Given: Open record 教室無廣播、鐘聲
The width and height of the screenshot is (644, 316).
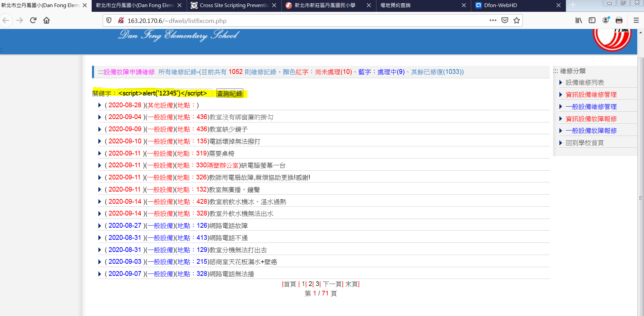Looking at the screenshot, I should pos(235,190).
